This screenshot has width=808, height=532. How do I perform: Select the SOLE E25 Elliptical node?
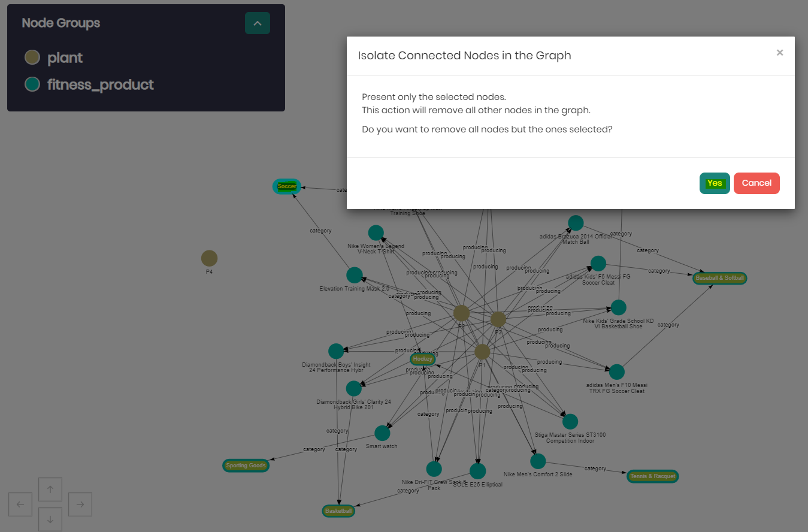point(477,470)
